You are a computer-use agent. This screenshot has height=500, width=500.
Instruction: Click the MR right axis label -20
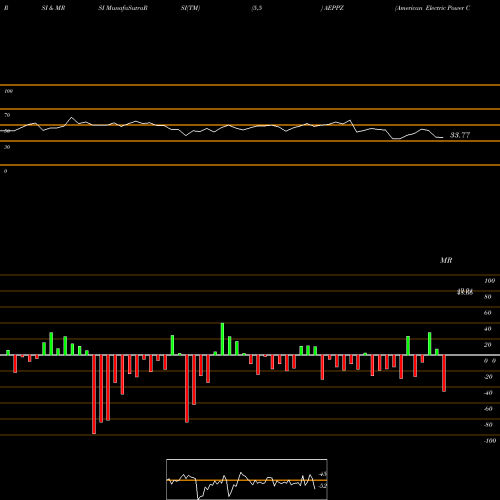point(488,377)
